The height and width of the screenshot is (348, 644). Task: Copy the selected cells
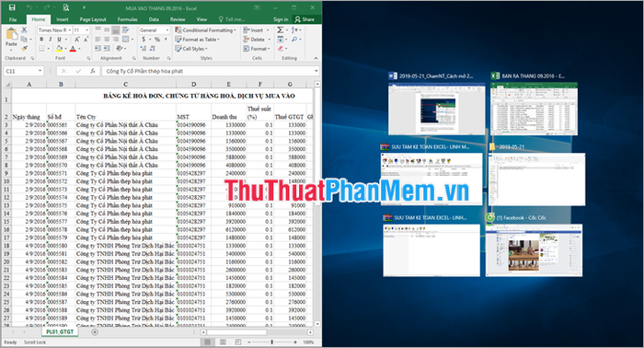24,39
